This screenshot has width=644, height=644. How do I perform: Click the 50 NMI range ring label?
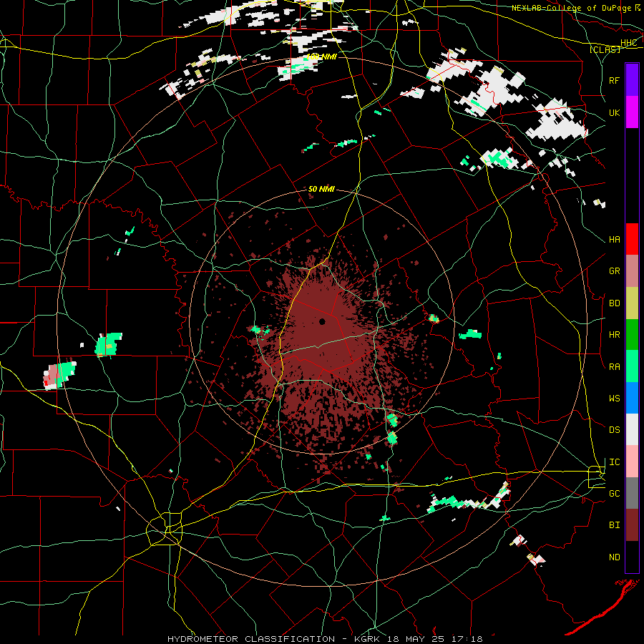pos(321,190)
